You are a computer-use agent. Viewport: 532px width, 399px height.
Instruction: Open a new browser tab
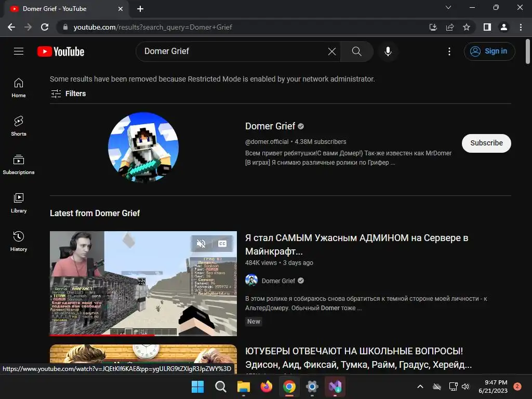pos(140,9)
